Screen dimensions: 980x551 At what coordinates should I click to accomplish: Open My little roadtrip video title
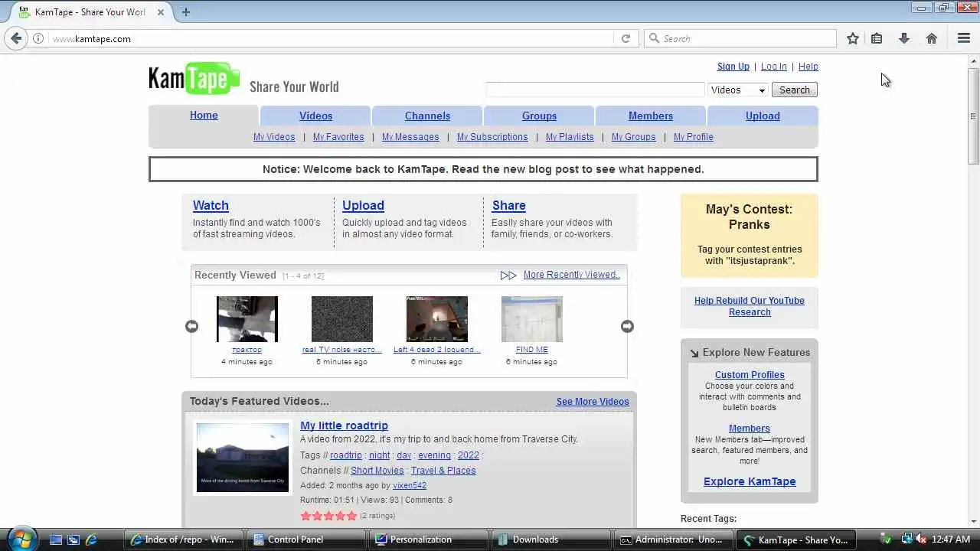[344, 425]
